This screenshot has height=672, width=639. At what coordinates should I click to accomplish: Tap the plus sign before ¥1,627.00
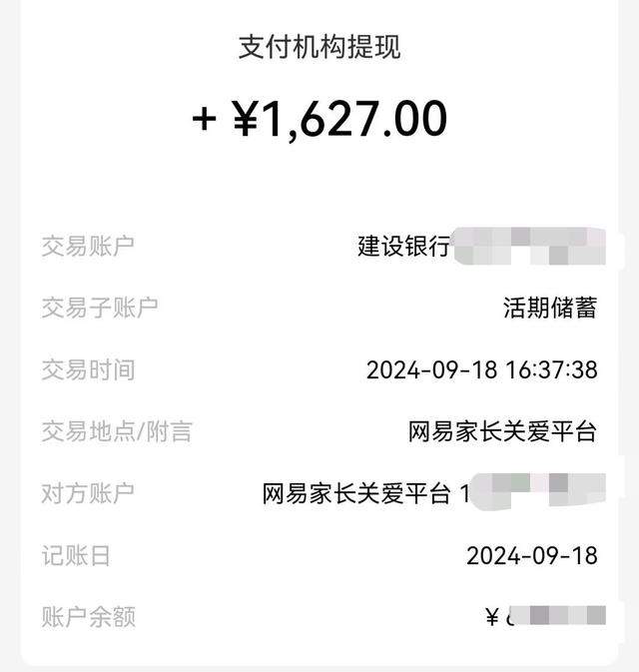coord(205,119)
